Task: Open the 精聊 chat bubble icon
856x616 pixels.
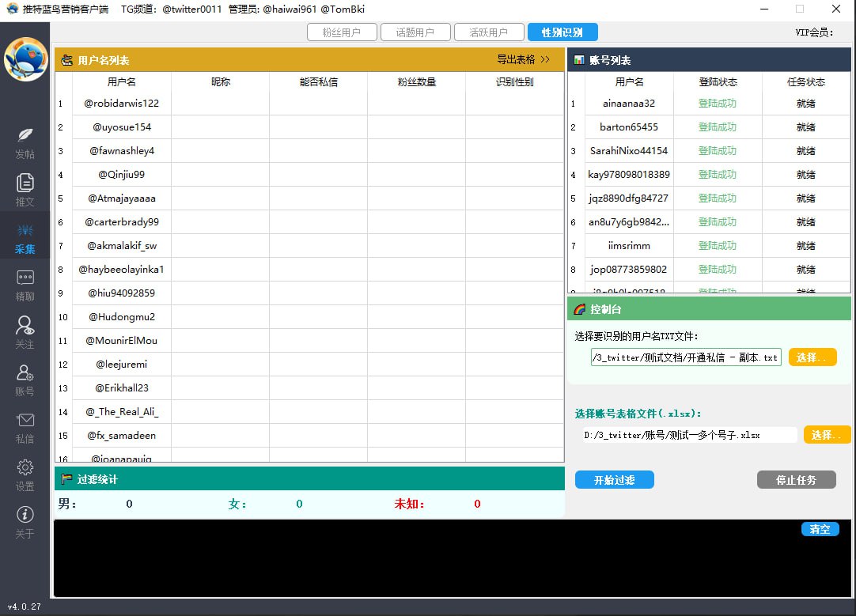Action: 25,278
